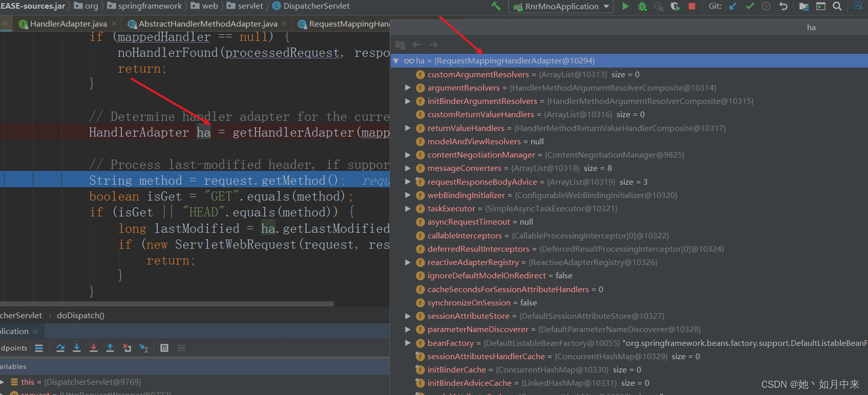Open Evaluate Expression calculator icon
Viewport: 868px width, 395px height.
(164, 348)
